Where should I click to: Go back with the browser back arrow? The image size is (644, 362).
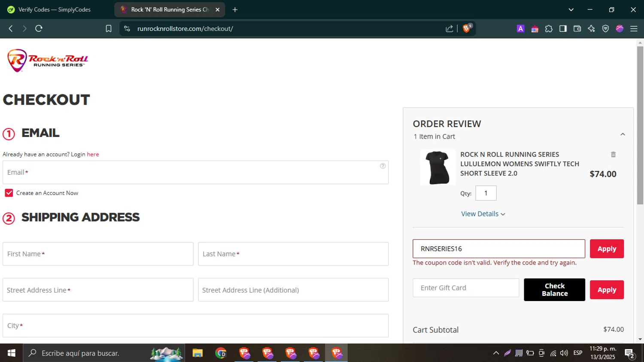[x=11, y=28]
